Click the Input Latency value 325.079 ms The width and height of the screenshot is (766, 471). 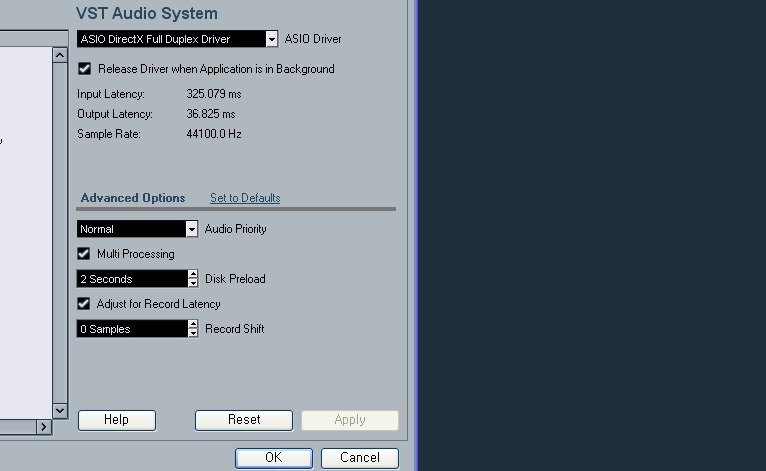click(214, 94)
